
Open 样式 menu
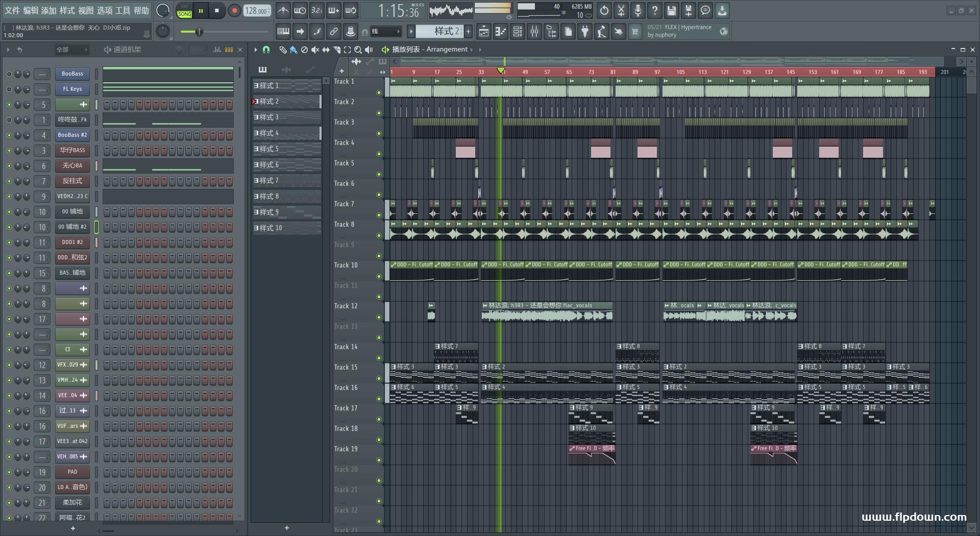[x=67, y=10]
